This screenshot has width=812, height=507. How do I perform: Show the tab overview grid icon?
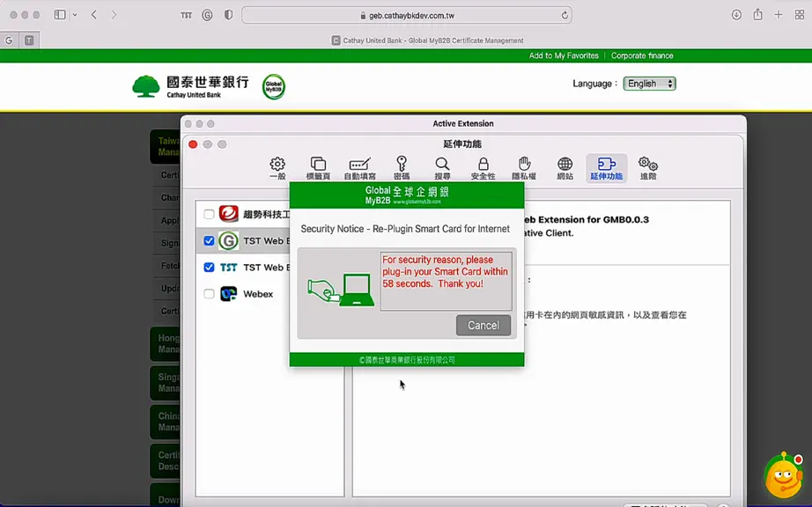[x=800, y=15]
